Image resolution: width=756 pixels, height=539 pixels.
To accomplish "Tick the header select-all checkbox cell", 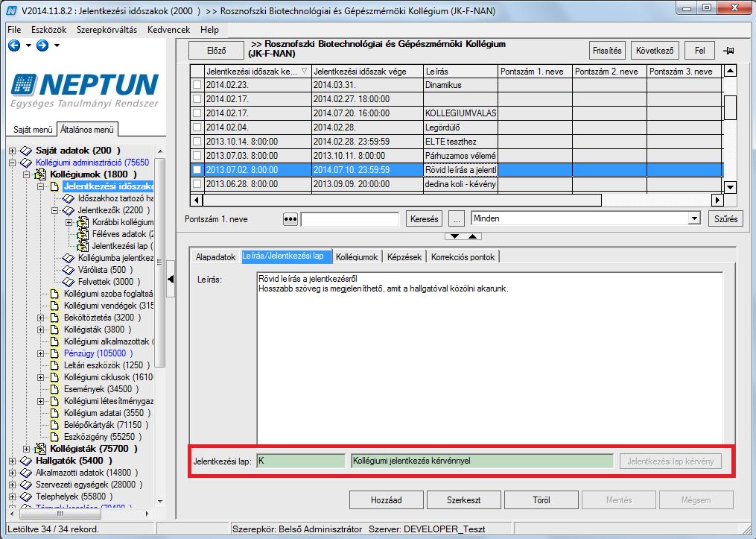I will [x=197, y=71].
